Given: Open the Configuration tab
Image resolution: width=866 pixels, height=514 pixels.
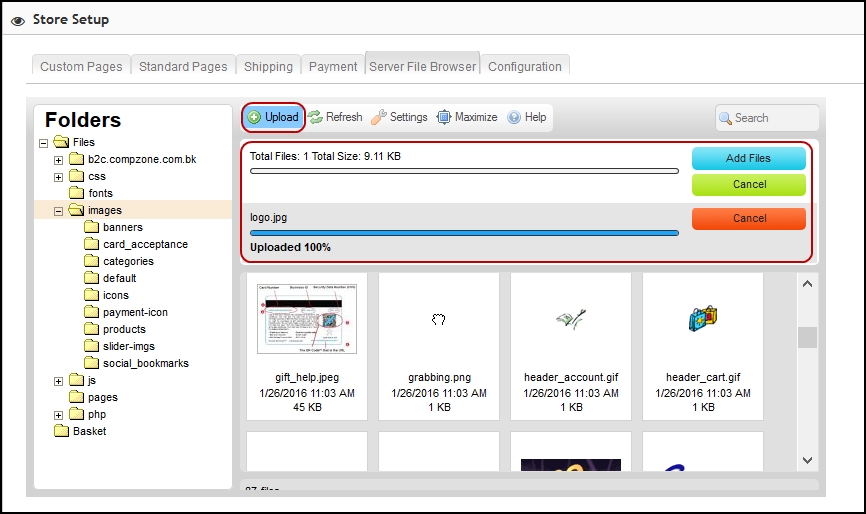Looking at the screenshot, I should point(525,66).
